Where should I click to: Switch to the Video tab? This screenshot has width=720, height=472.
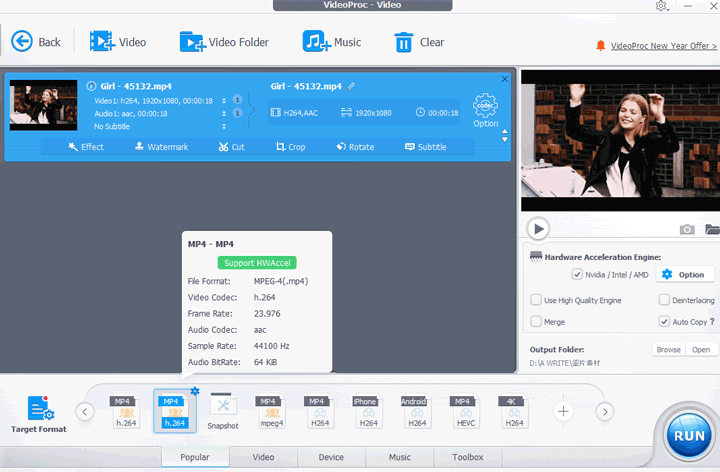[x=264, y=457]
